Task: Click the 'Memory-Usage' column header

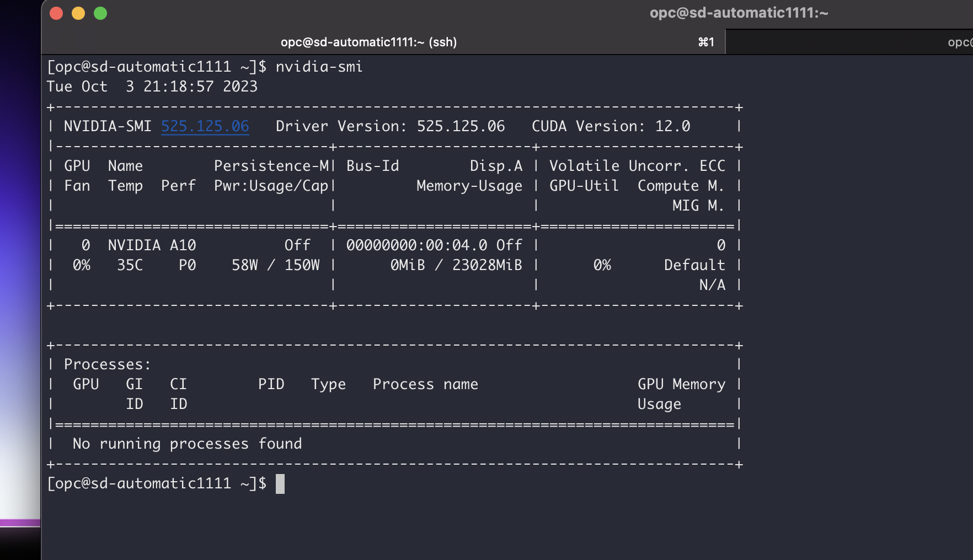Action: point(469,186)
